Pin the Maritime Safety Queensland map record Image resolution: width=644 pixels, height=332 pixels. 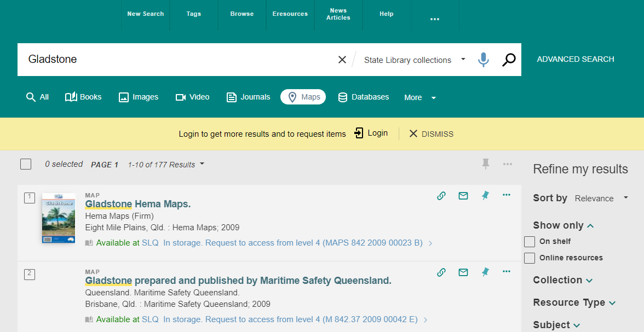point(485,272)
